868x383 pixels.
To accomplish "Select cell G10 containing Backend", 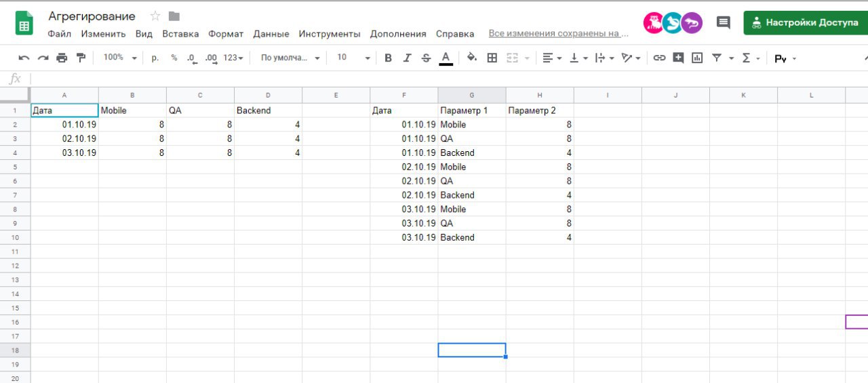I will pos(472,237).
